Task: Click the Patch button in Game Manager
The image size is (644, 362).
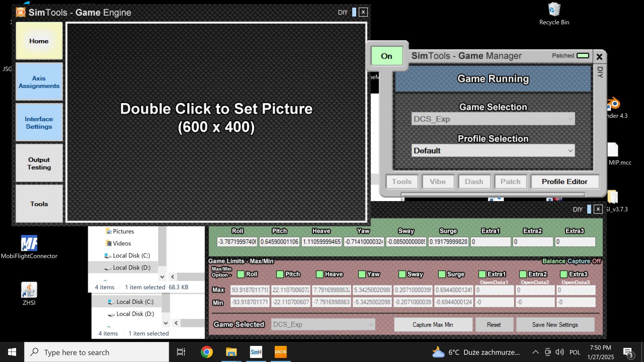Action: tap(510, 181)
